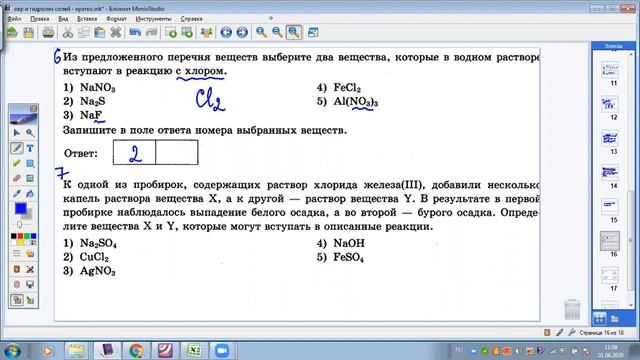
Task: Switch to full screen view icon
Action: pos(313,32)
